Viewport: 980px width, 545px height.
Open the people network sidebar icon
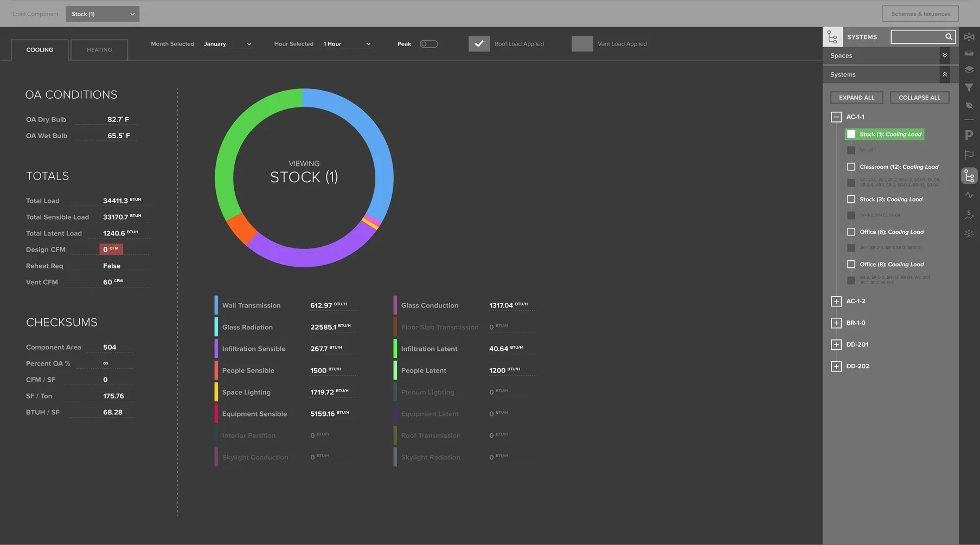point(969,234)
